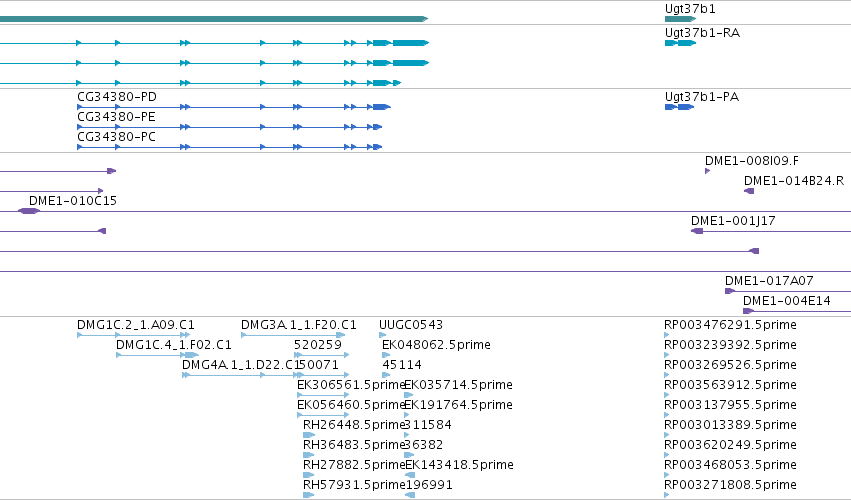The width and height of the screenshot is (851, 500).
Task: Open the EK306561.5prime EST label
Action: [351, 385]
